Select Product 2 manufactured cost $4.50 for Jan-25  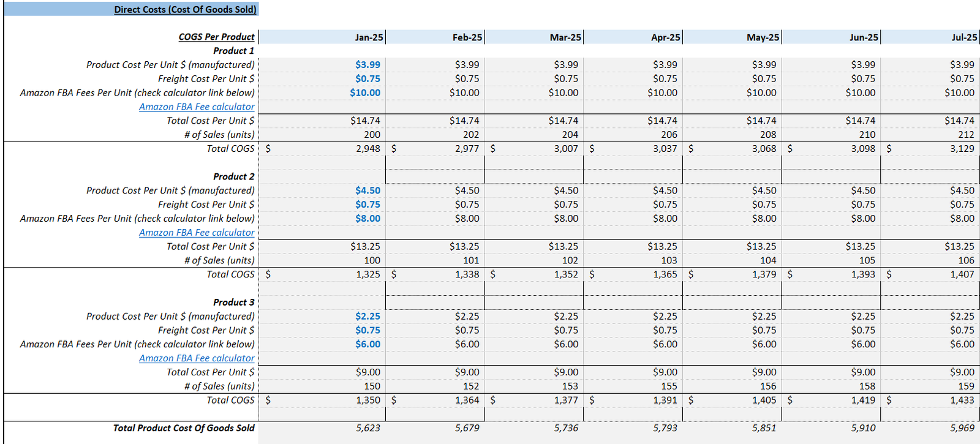click(x=367, y=191)
